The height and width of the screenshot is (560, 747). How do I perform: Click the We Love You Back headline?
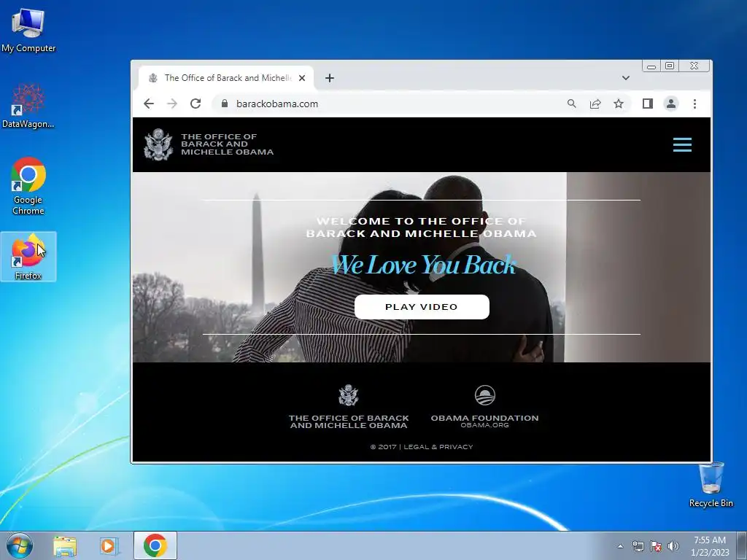[423, 265]
